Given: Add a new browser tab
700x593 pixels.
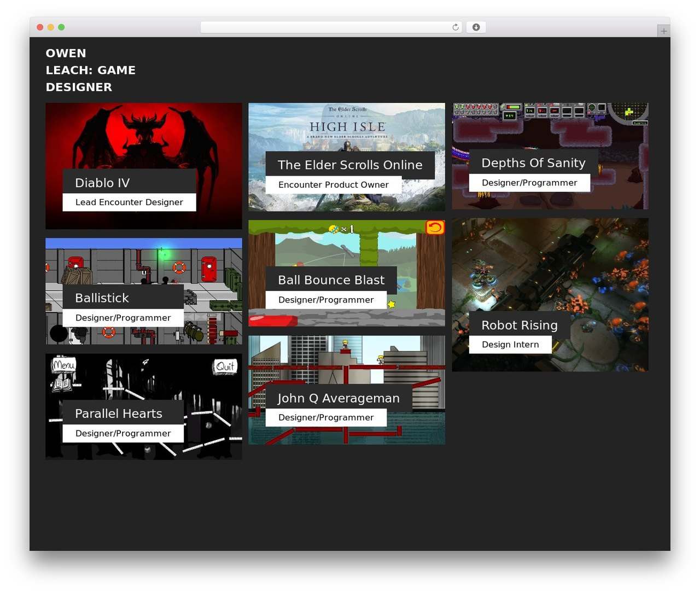Looking at the screenshot, I should point(663,31).
